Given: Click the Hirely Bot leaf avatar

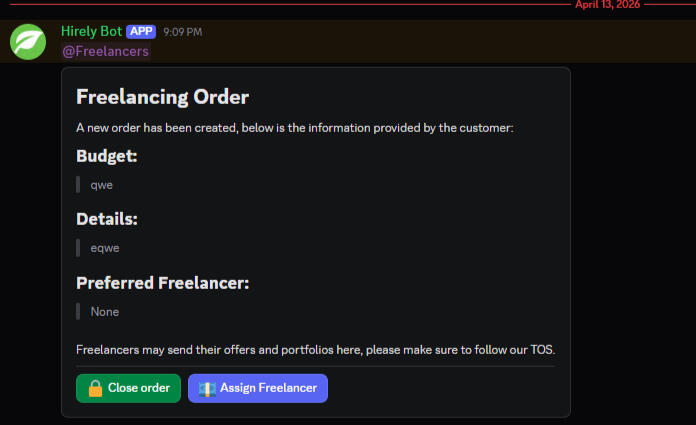Looking at the screenshot, I should pyautogui.click(x=28, y=41).
